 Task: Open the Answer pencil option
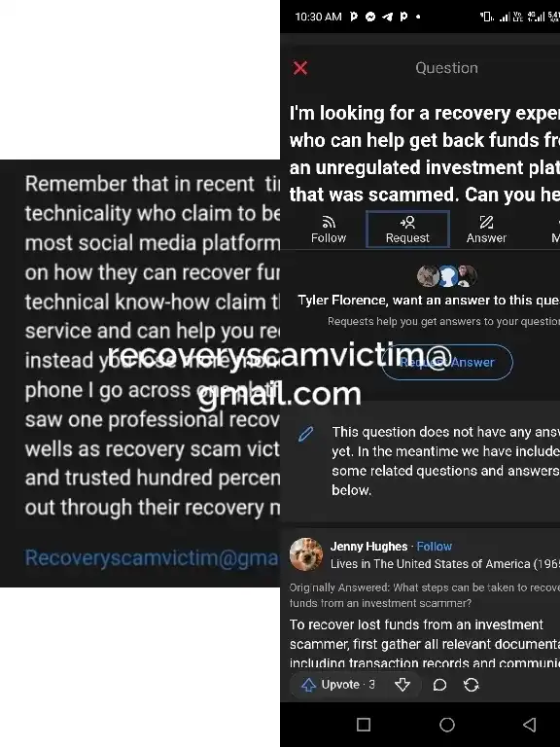tap(486, 230)
